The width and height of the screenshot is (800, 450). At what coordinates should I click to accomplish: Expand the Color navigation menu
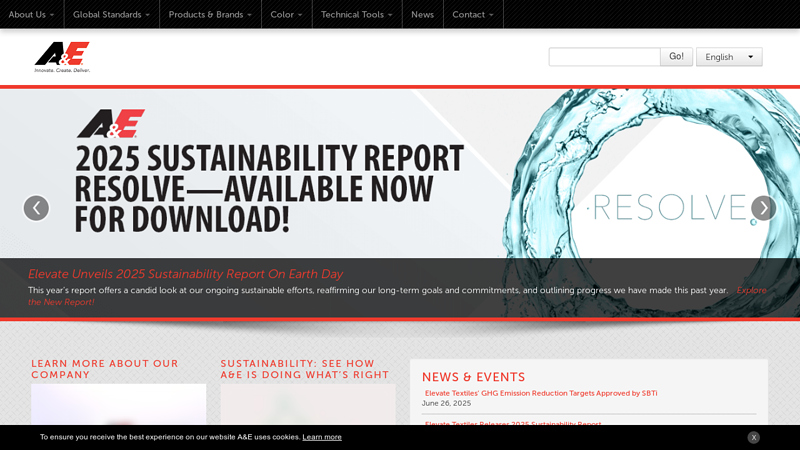coord(286,14)
